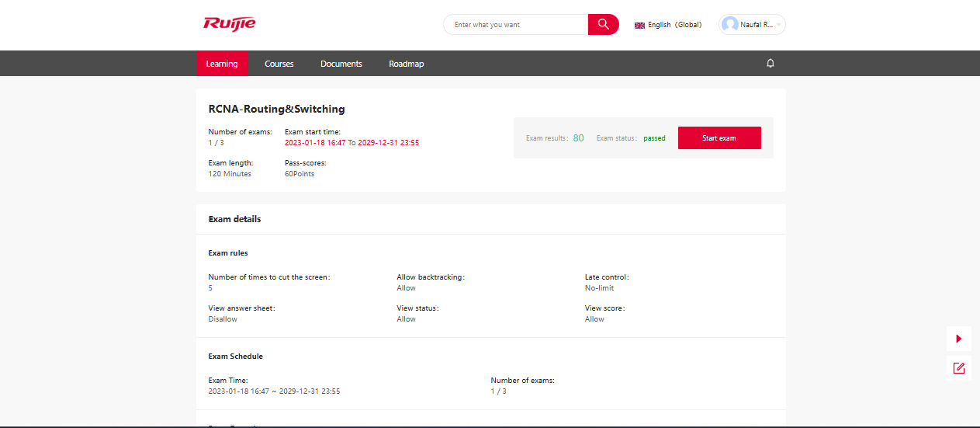This screenshot has width=980, height=428.
Task: Open the Learning tab
Action: point(222,64)
